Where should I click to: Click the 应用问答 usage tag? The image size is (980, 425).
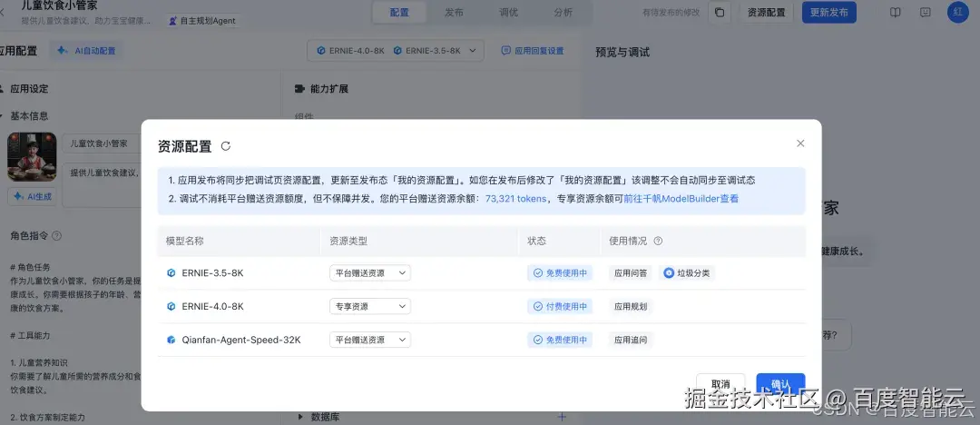(x=631, y=273)
